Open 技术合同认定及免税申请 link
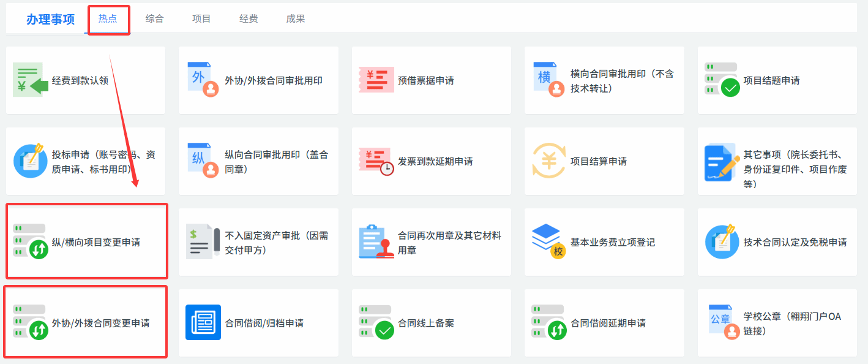 [x=795, y=242]
